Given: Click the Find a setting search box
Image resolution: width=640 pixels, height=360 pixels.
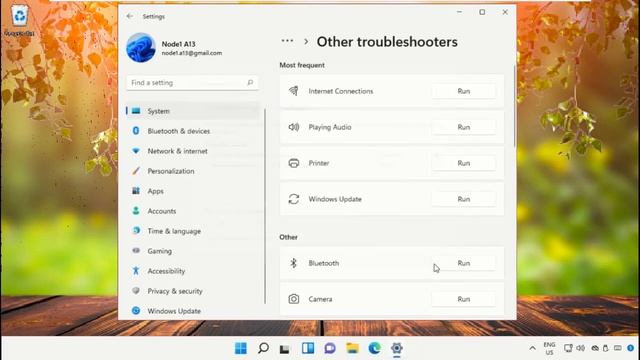Looking at the screenshot, I should pyautogui.click(x=192, y=82).
